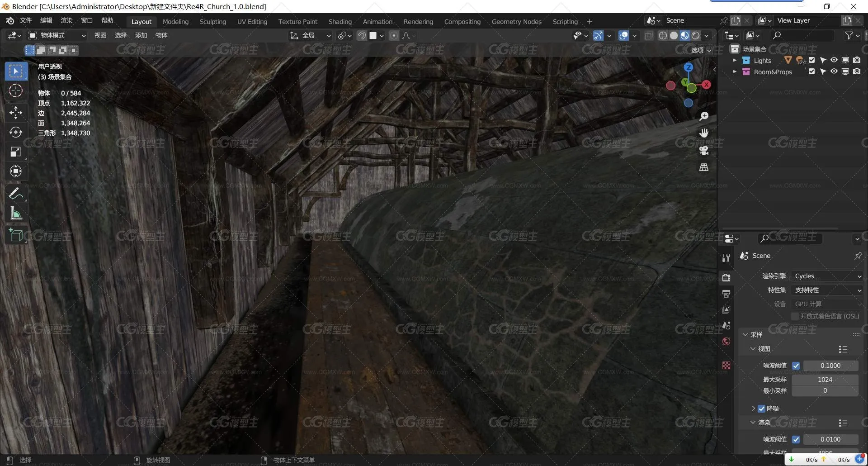Select the Cursor tool
The image size is (868, 466).
coord(16,91)
